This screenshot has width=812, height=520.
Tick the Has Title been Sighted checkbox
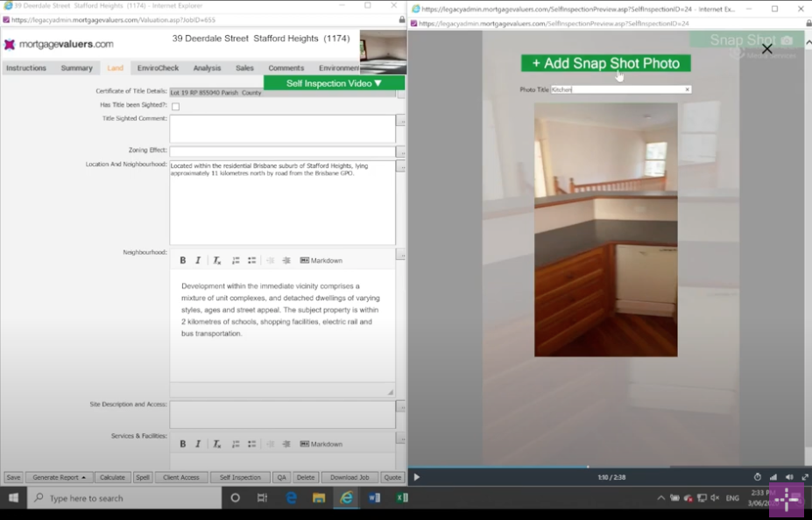(175, 107)
